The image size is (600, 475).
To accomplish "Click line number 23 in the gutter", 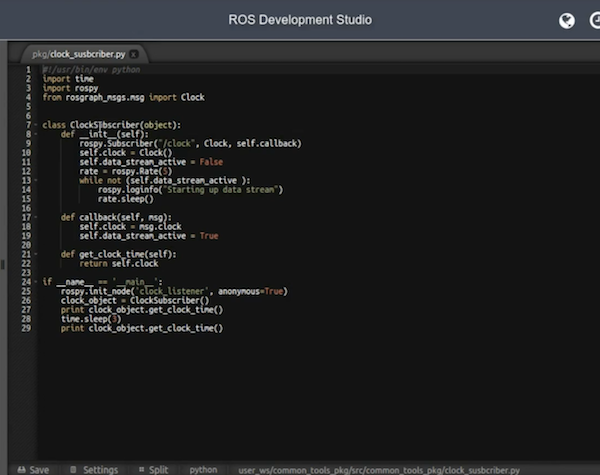I will [26, 273].
